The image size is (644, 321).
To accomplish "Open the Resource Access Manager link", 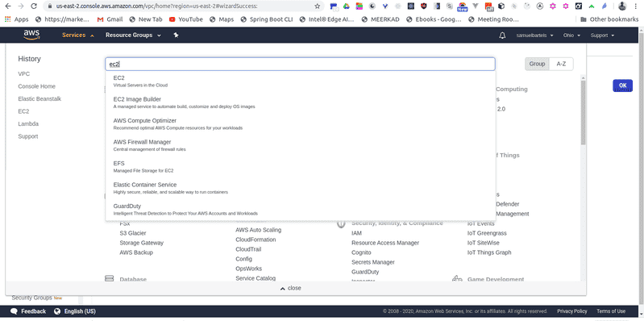I will coord(385,243).
